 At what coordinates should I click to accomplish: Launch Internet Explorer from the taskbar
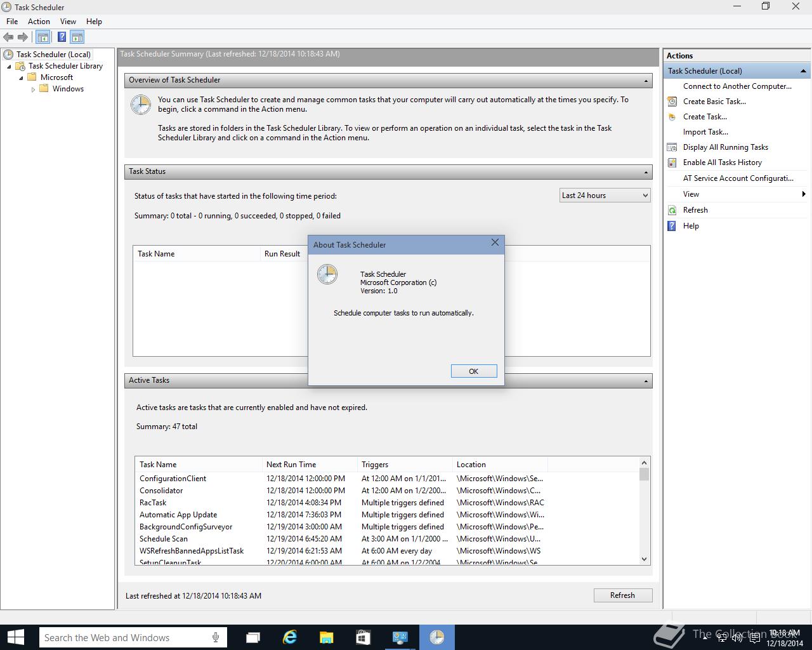click(x=290, y=637)
